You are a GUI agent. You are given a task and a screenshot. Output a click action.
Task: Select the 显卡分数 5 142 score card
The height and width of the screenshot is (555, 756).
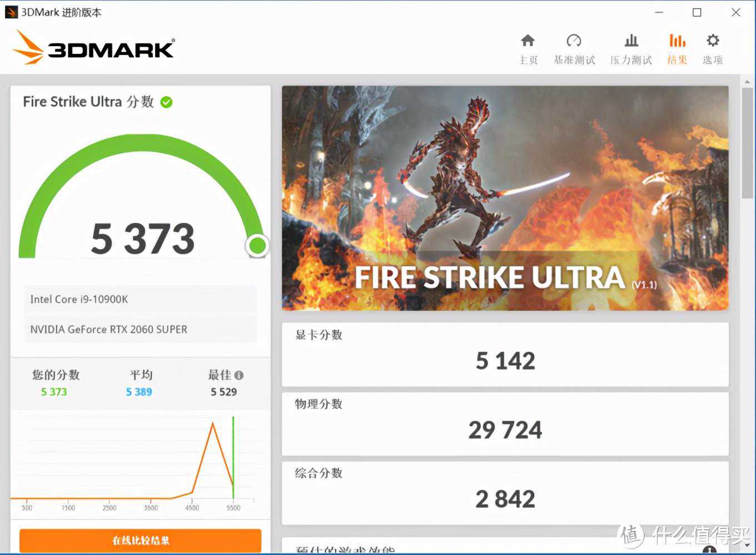(x=505, y=354)
